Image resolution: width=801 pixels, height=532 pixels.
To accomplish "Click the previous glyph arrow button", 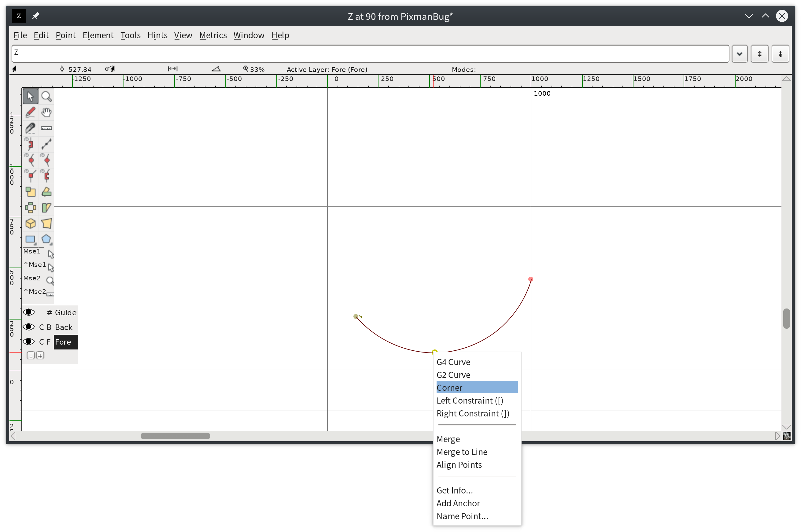I will tap(760, 53).
